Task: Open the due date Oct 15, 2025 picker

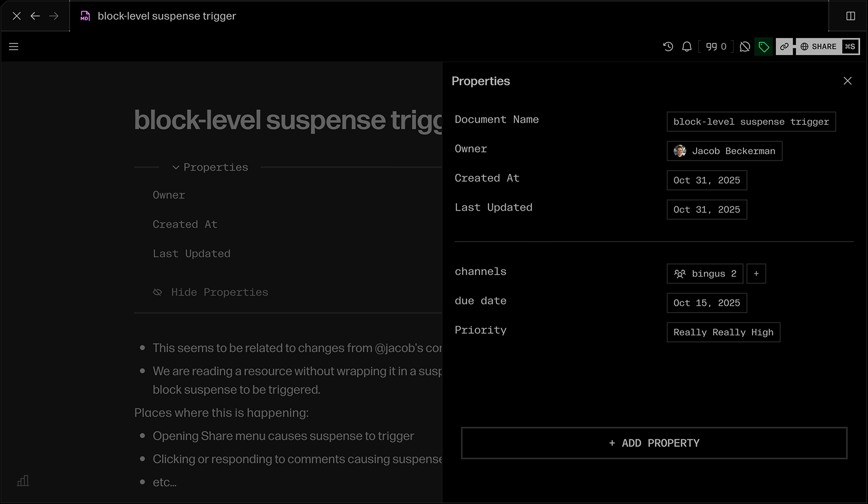Action: tap(706, 303)
